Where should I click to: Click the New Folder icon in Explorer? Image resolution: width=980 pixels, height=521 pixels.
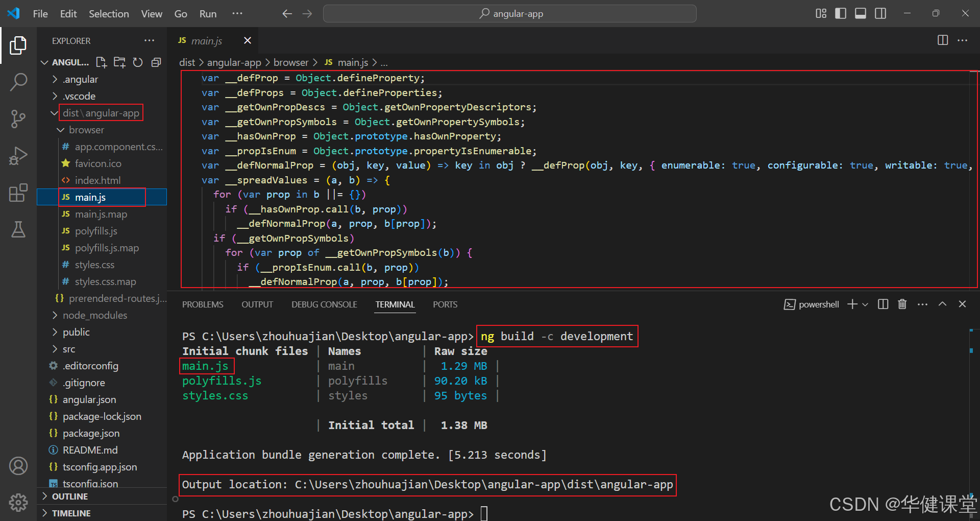click(x=119, y=62)
